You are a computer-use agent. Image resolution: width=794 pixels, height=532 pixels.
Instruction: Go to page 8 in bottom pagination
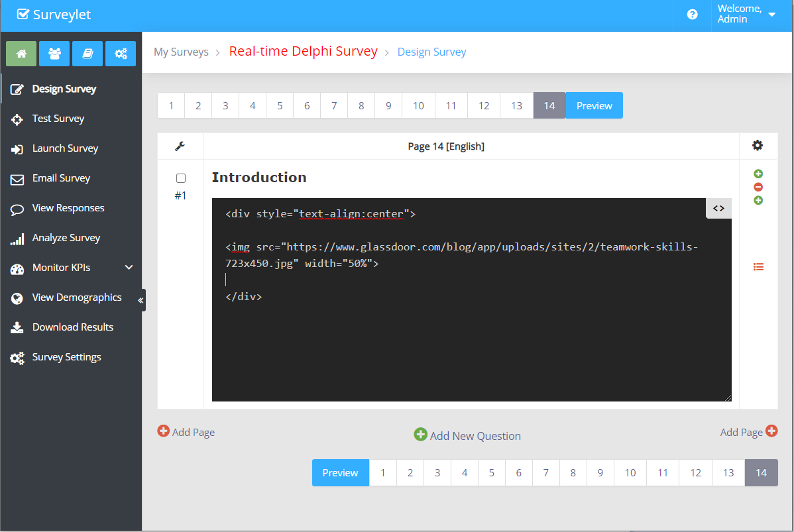(573, 473)
